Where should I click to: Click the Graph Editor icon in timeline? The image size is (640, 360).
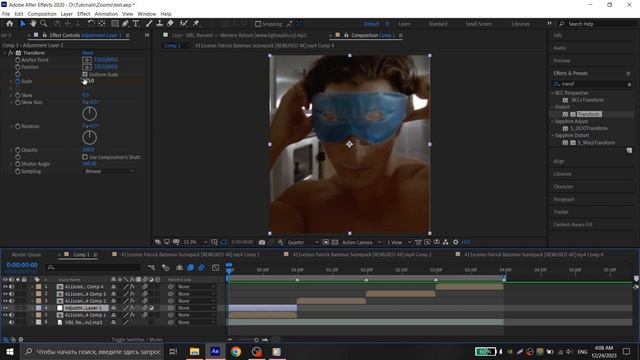tap(216, 268)
